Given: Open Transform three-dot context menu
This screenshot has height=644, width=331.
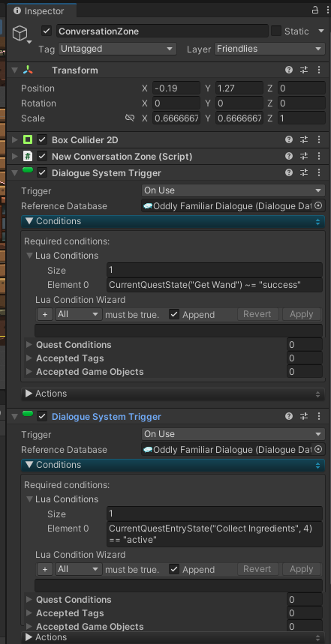Looking at the screenshot, I should pyautogui.click(x=319, y=70).
